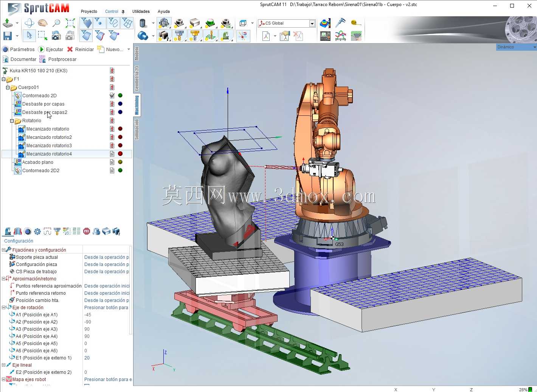Toggle the workpiece box visibility button
The height and width of the screenshot is (392, 537).
coord(194,23)
